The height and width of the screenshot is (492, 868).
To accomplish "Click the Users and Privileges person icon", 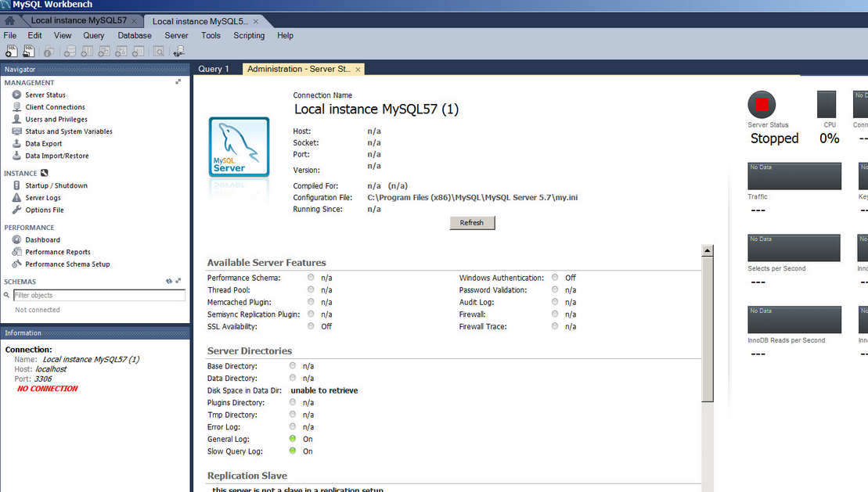I will click(16, 119).
